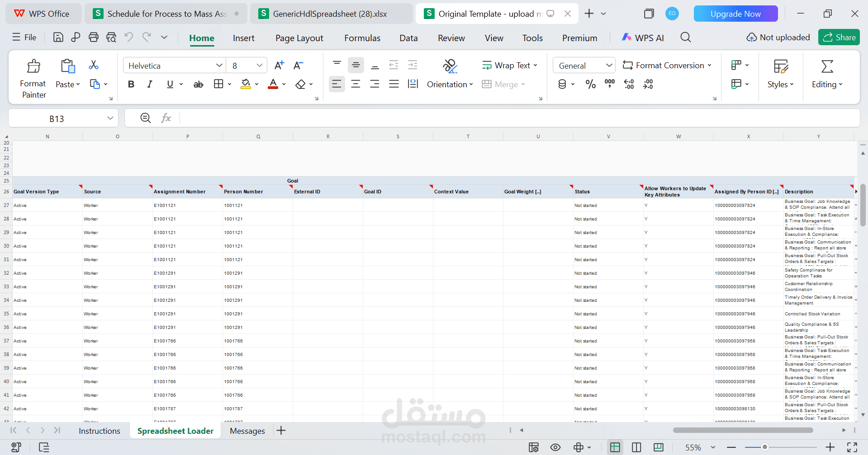Open the Helvetica font name dropdown
This screenshot has width=868, height=455.
click(x=219, y=66)
